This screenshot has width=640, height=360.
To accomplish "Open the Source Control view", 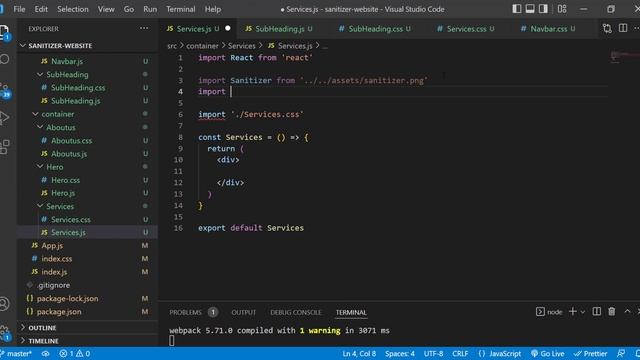I will point(5,91).
